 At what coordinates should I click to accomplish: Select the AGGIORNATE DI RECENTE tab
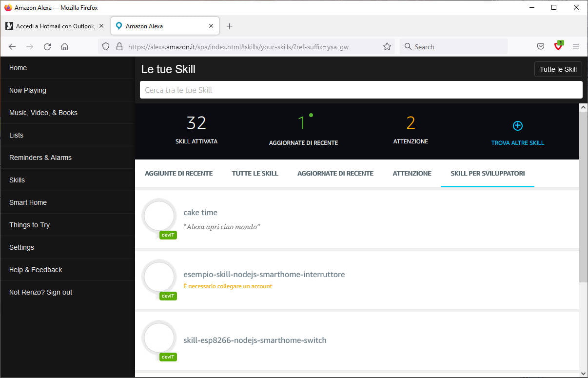[x=335, y=173]
